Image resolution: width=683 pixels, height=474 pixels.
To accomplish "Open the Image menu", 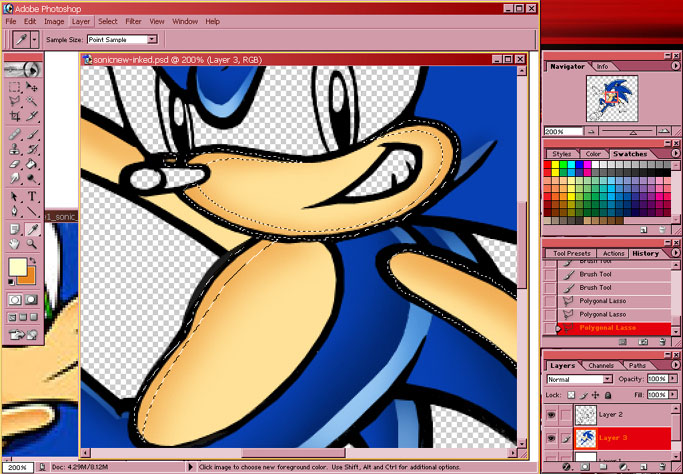I will point(54,21).
